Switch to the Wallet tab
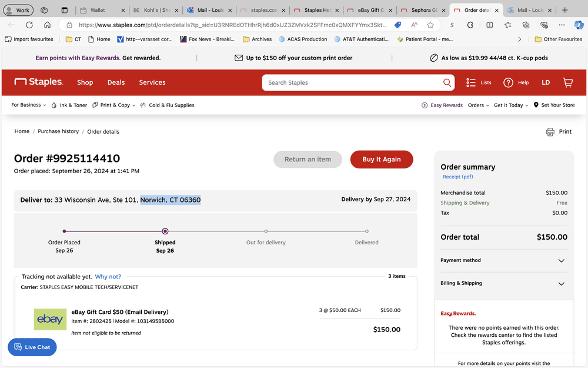This screenshot has height=368, width=588. (x=98, y=10)
